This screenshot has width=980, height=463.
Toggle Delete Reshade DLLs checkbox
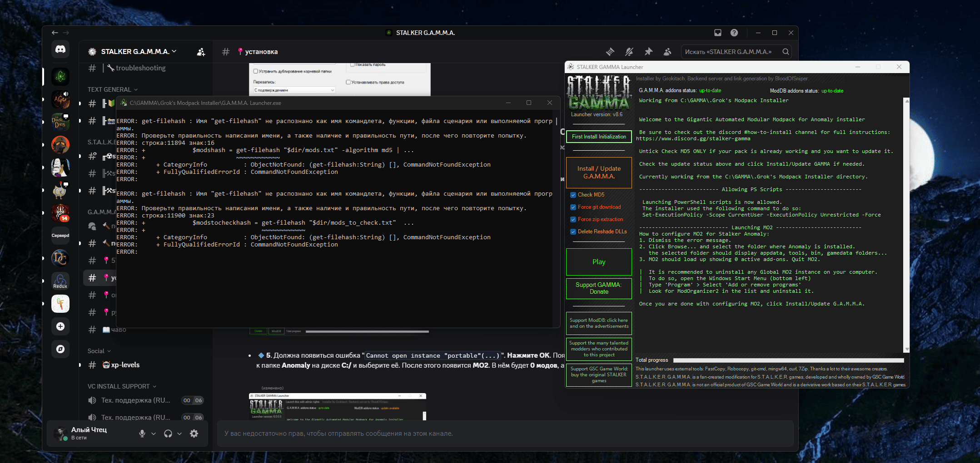[x=573, y=232]
